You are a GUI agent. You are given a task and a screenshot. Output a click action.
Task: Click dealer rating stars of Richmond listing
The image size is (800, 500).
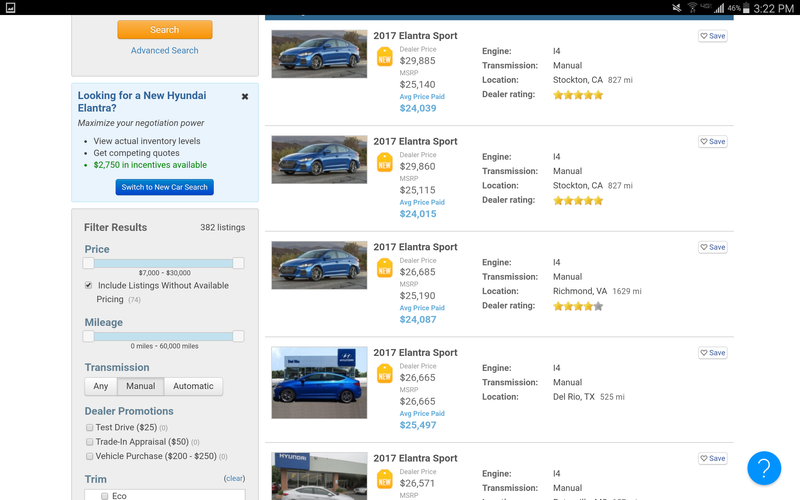pyautogui.click(x=578, y=306)
